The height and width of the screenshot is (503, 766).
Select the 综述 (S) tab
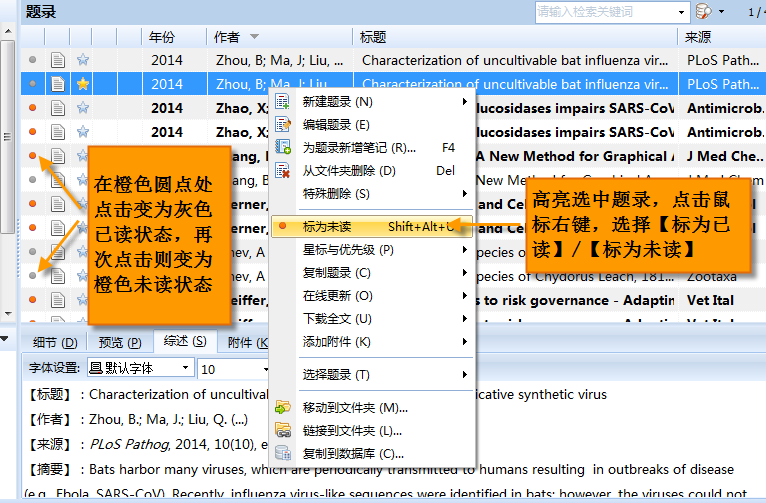185,341
